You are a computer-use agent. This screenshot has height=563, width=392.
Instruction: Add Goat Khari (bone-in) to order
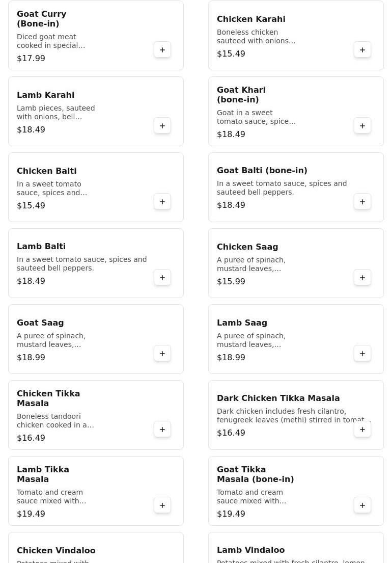(362, 126)
